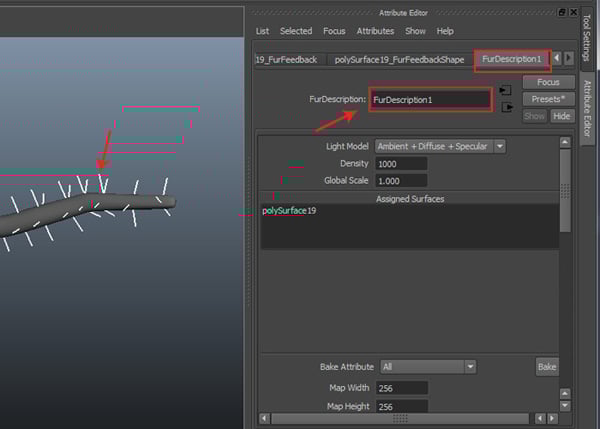Click the Hide button
This screenshot has width=600, height=429.
click(x=562, y=116)
